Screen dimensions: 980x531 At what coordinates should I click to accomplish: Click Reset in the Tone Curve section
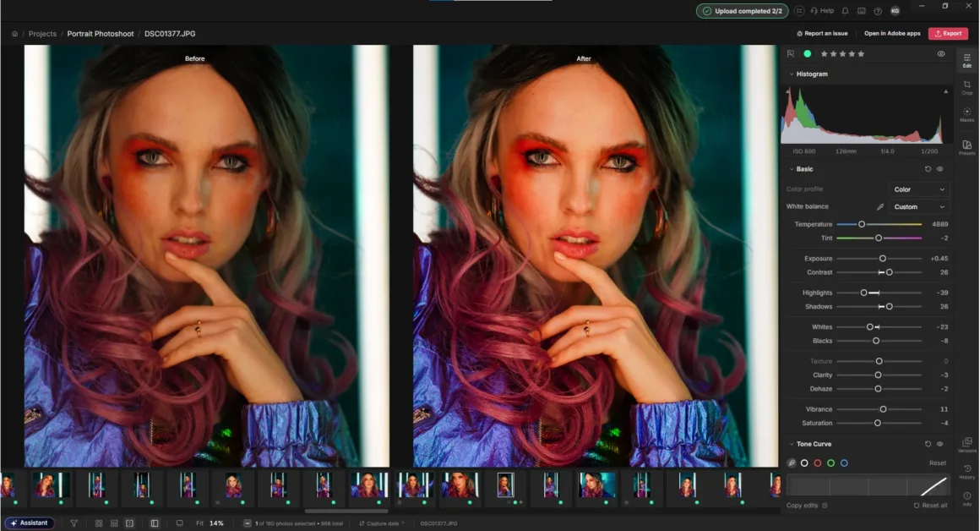point(938,463)
